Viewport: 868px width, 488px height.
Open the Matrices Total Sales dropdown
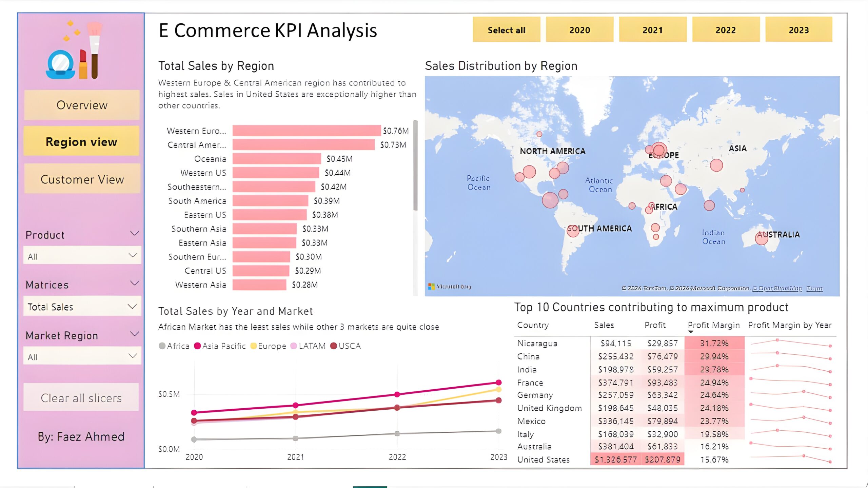[x=82, y=307]
